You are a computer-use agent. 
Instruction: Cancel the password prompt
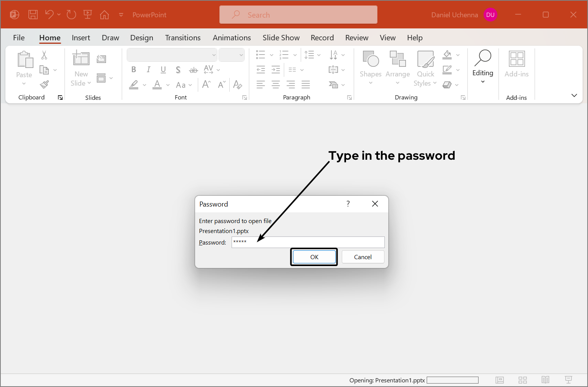tap(363, 256)
